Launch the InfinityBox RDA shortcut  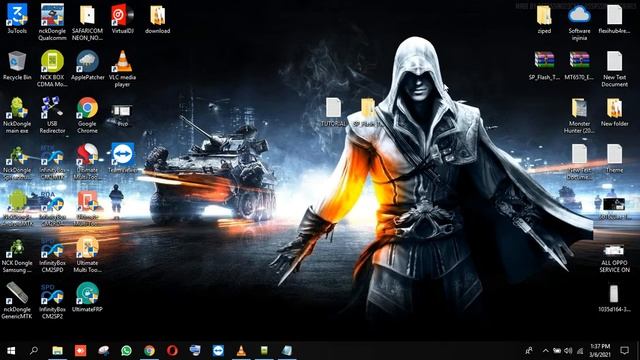click(x=52, y=208)
